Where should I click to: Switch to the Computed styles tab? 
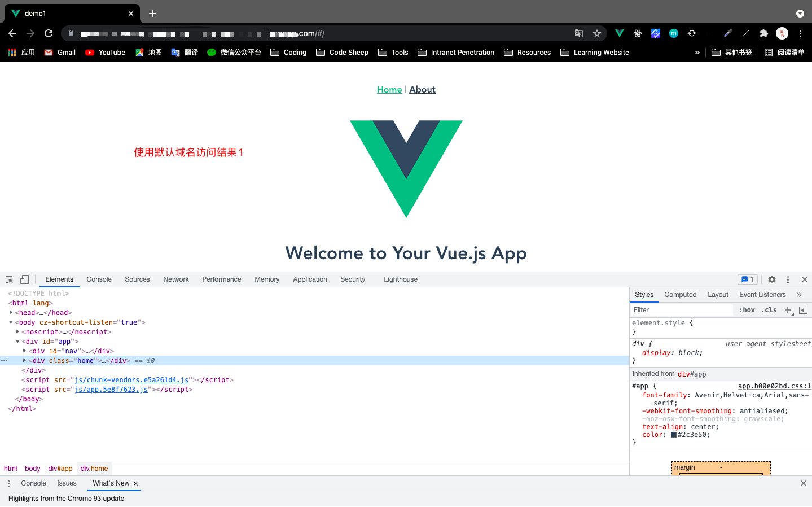point(680,295)
